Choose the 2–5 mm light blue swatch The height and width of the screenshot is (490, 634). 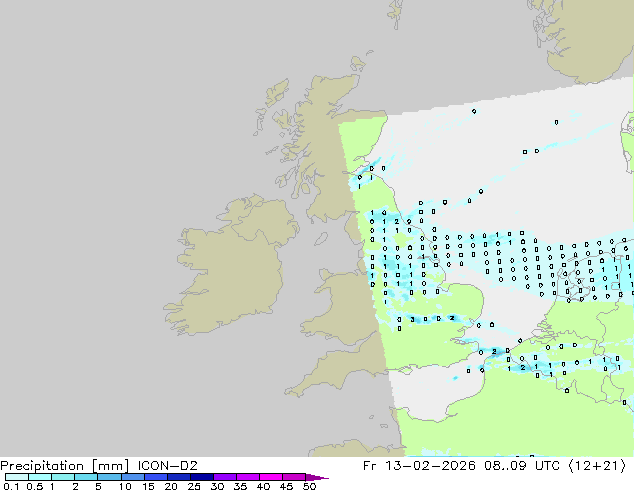[x=86, y=478]
